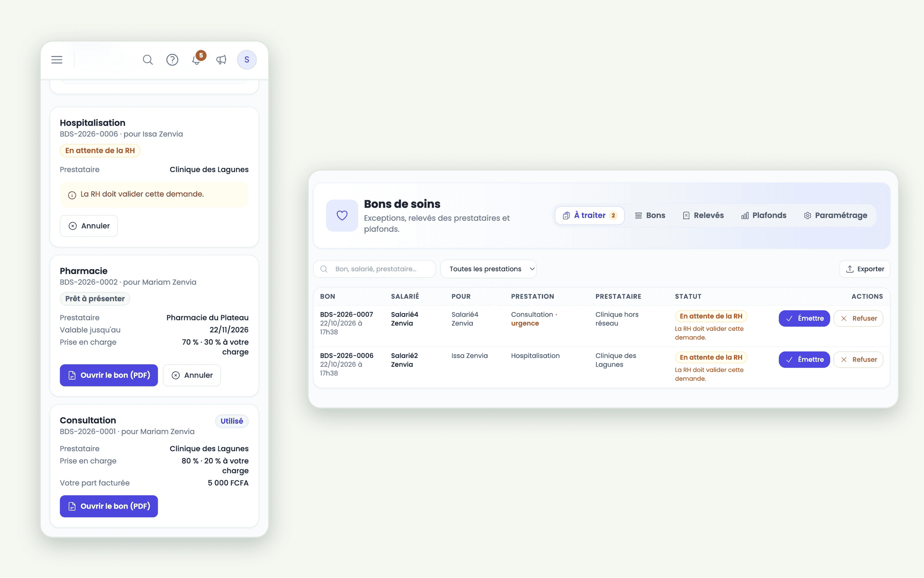This screenshot has height=578, width=924.
Task: Click the BDS-2026-0007 bon number in table
Action: (x=346, y=314)
